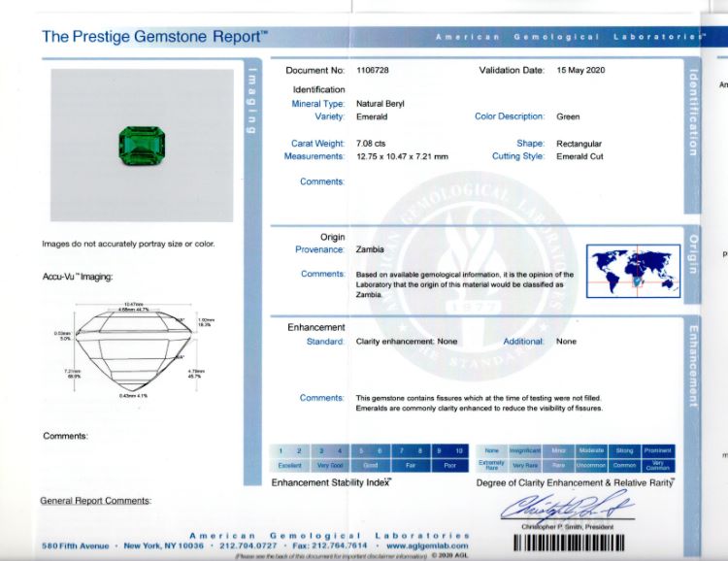Click the None clarity enhancement box
Screen dimensions: 728x561
(x=492, y=451)
